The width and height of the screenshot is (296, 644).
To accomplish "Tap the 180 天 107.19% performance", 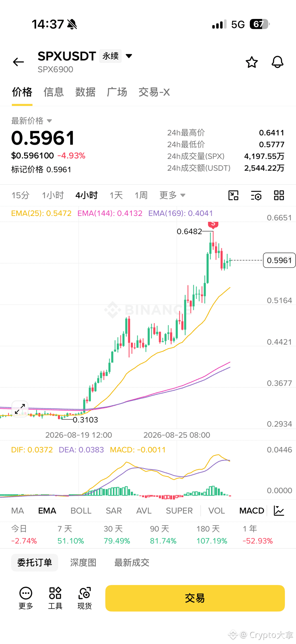I will pyautogui.click(x=212, y=535).
